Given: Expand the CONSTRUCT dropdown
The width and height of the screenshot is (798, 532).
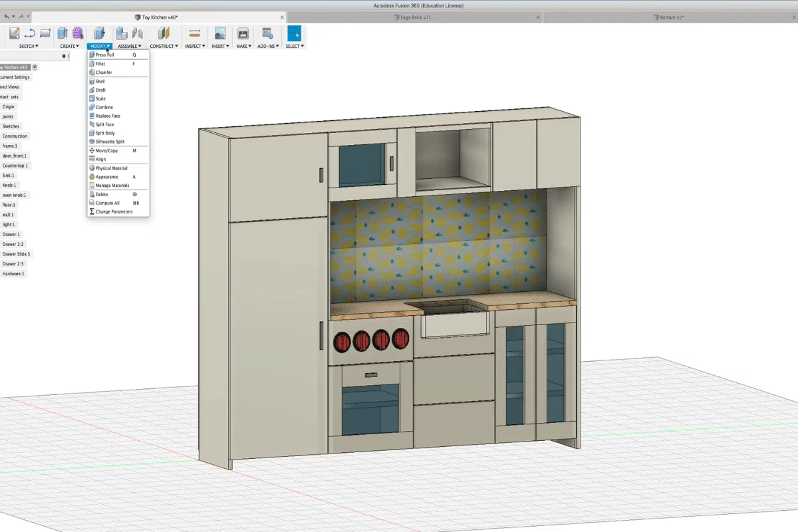Looking at the screenshot, I should pos(164,47).
